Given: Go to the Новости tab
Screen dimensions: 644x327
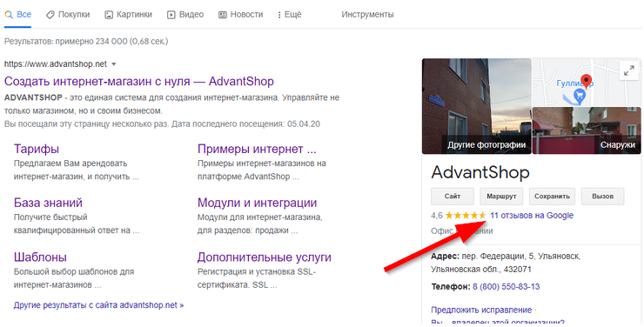Looking at the screenshot, I should click(241, 15).
